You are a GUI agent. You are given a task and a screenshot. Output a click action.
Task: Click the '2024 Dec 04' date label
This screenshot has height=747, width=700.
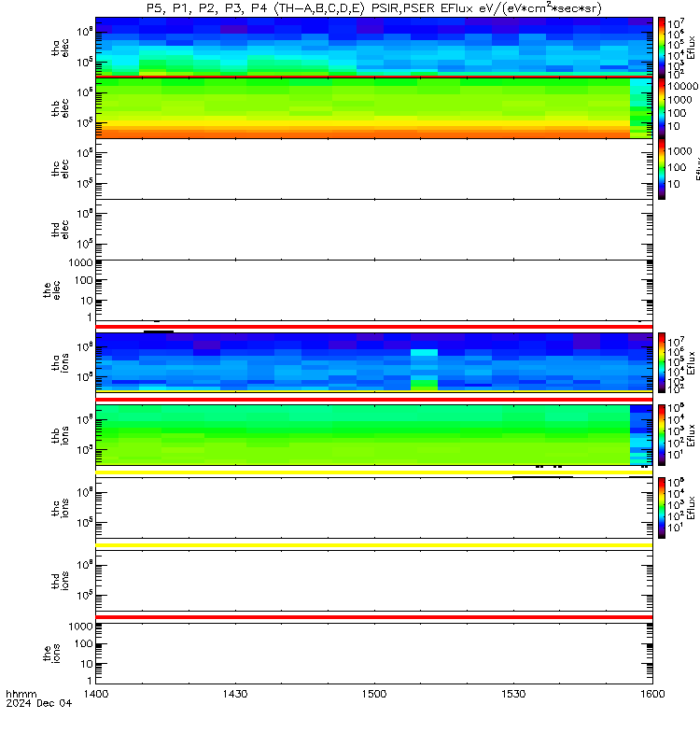coord(38,703)
